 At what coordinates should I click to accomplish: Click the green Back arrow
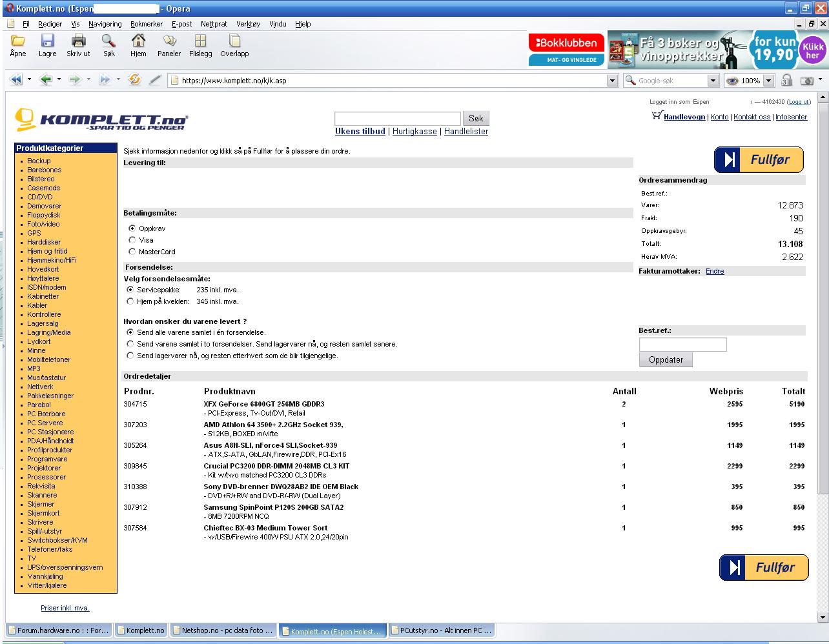[45, 80]
